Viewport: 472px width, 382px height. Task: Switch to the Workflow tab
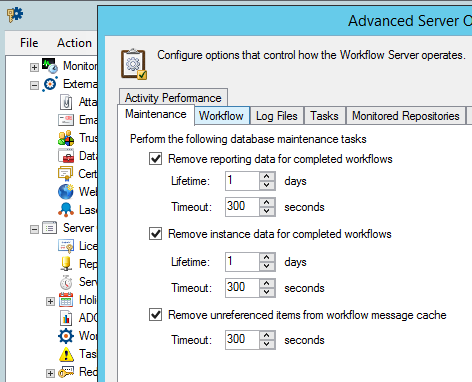tap(222, 116)
